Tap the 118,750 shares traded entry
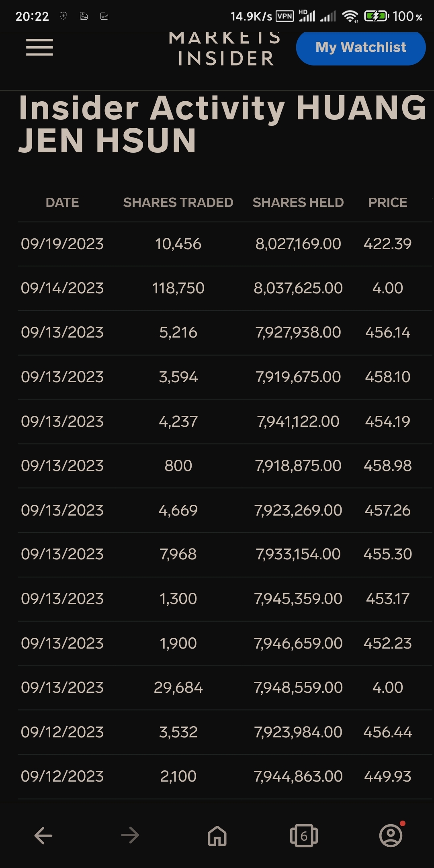 (178, 288)
